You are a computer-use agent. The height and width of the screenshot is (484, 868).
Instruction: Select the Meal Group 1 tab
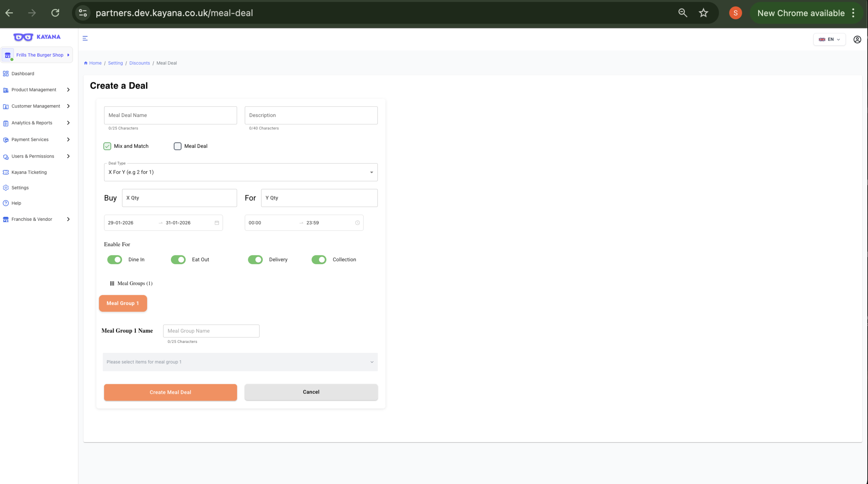pos(123,303)
